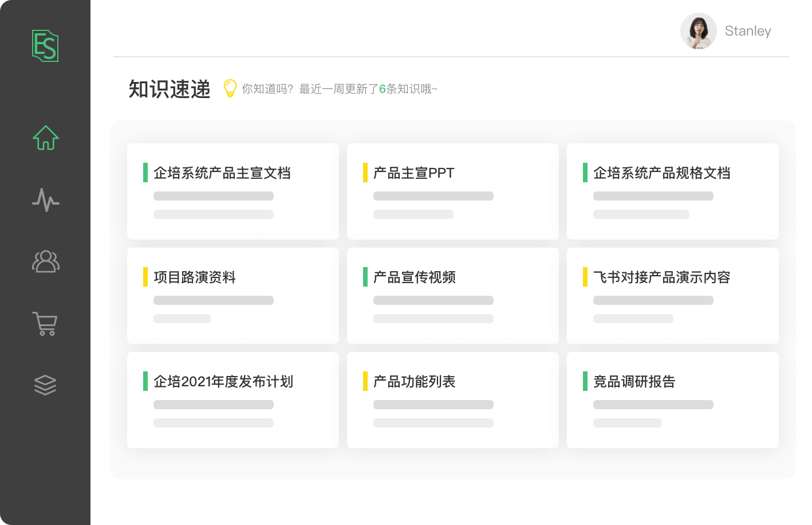Click the yellow lightbulb tip icon

point(230,88)
